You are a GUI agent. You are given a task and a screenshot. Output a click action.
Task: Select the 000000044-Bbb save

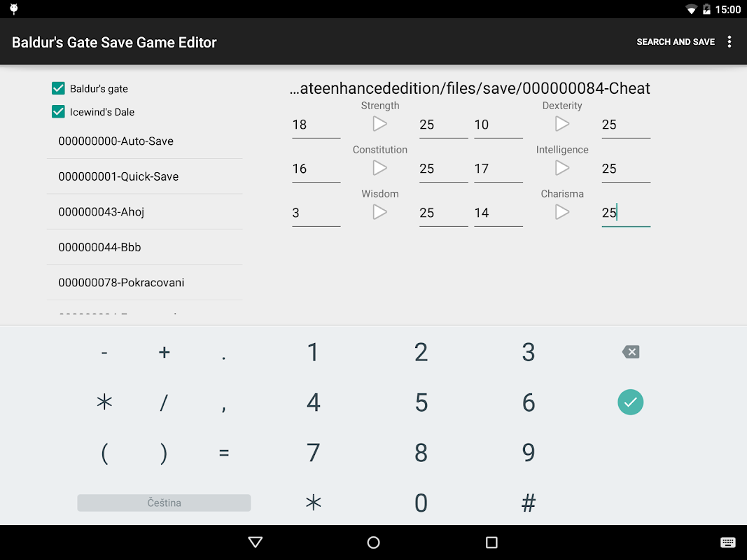[x=145, y=246]
